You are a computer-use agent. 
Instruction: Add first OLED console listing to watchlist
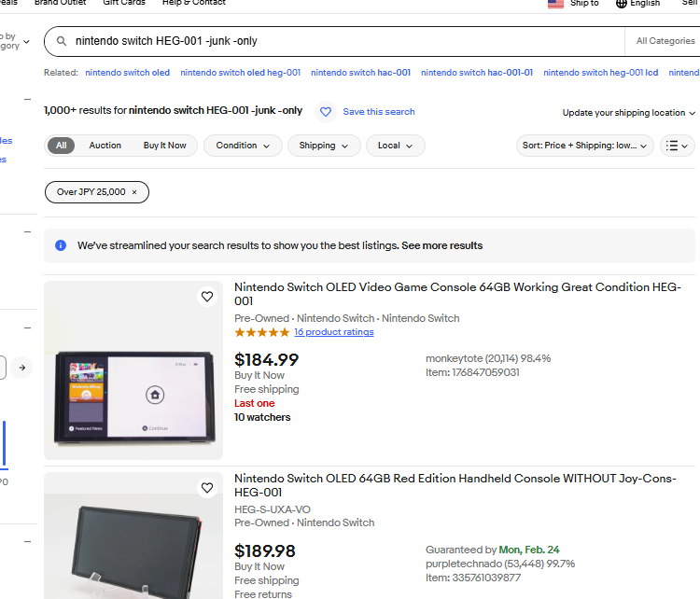pyautogui.click(x=207, y=297)
